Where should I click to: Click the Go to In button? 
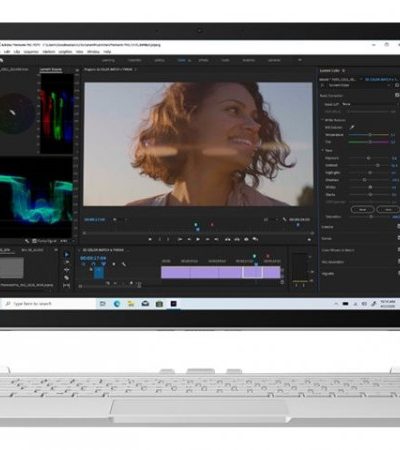click(x=180, y=239)
